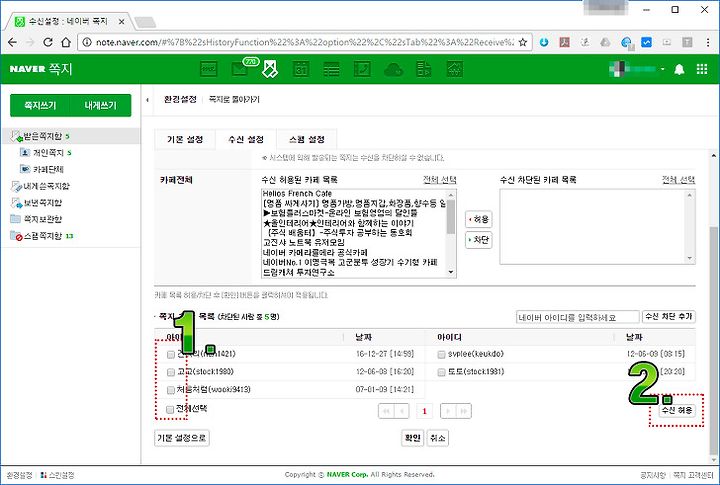
Task: Click 전체 선택 above the blocked cafe list
Action: [x=678, y=180]
